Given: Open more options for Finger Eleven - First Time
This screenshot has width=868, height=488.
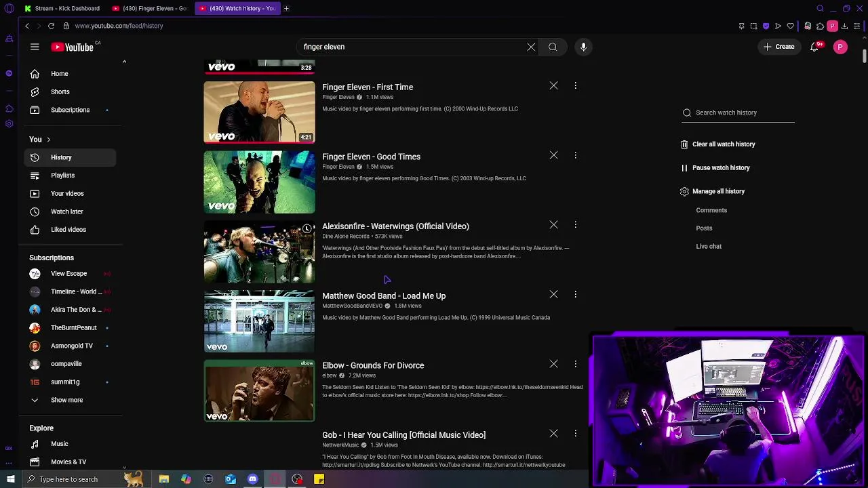Looking at the screenshot, I should coord(575,86).
